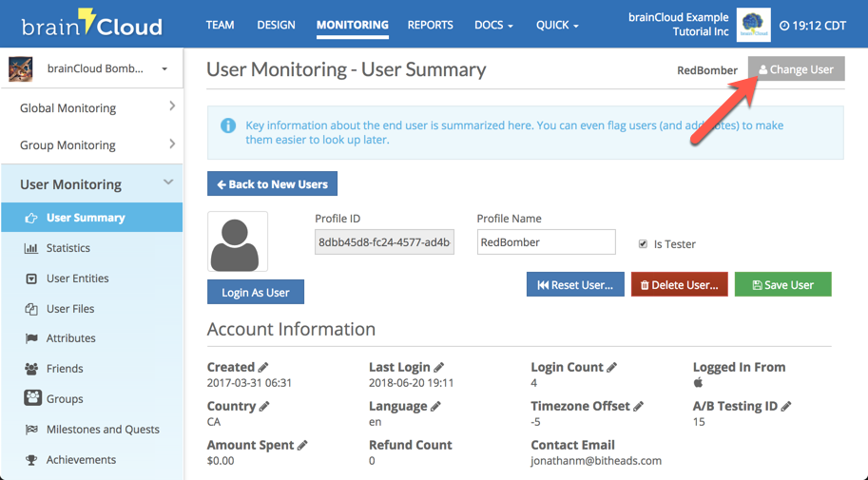Viewport: 868px width, 480px height.
Task: Click the Profile Name input field
Action: 546,242
